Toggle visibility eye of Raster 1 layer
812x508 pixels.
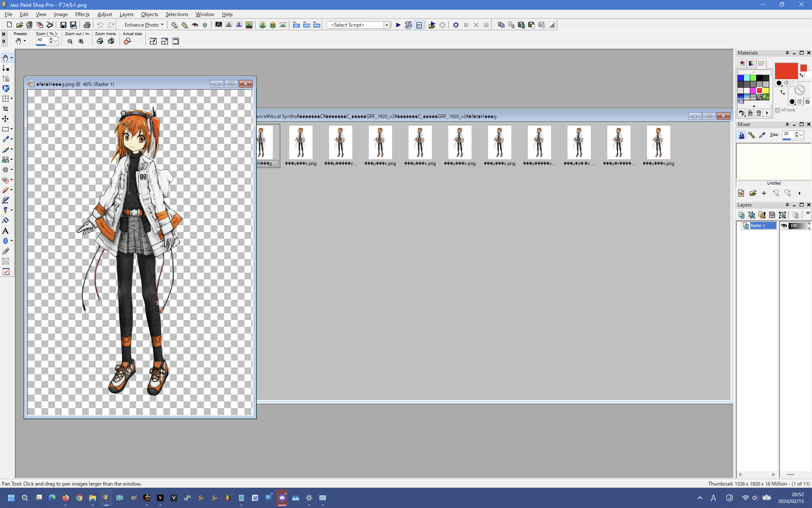[784, 226]
